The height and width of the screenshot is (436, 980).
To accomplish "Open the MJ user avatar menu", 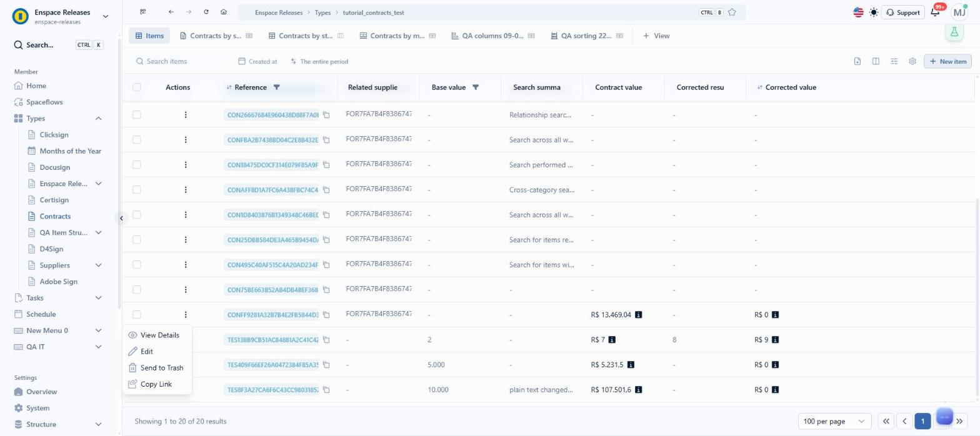I will click(959, 12).
